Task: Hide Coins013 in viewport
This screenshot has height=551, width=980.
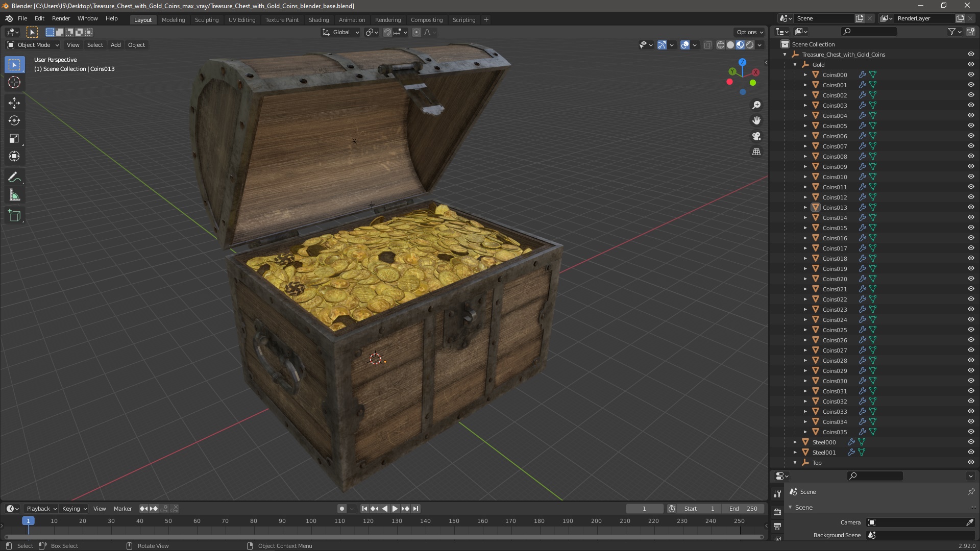Action: pos(971,207)
